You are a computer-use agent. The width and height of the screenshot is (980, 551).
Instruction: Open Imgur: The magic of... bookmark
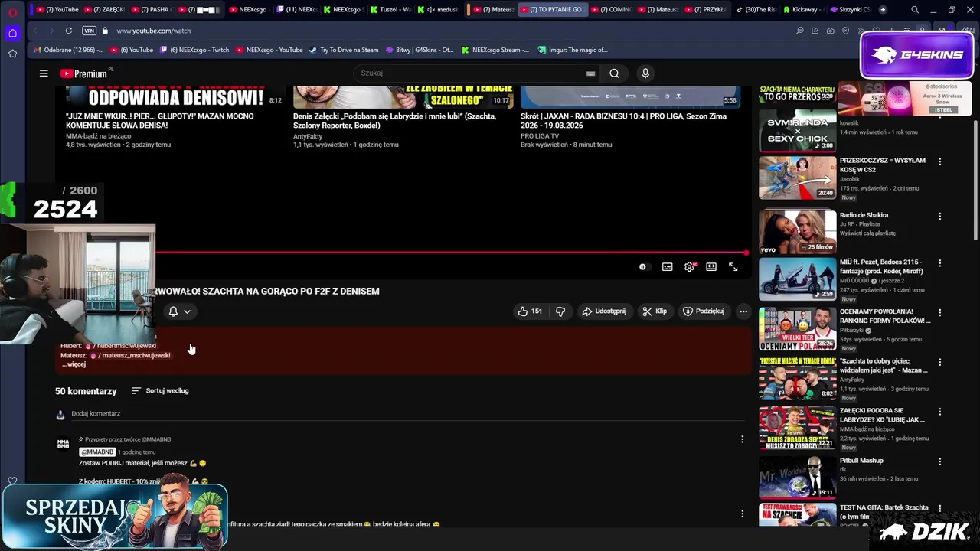[x=572, y=50]
